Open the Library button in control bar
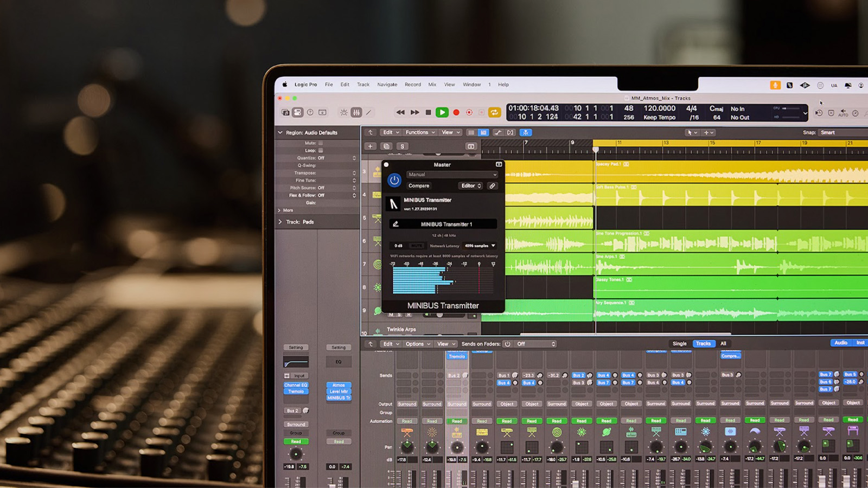 tap(285, 112)
